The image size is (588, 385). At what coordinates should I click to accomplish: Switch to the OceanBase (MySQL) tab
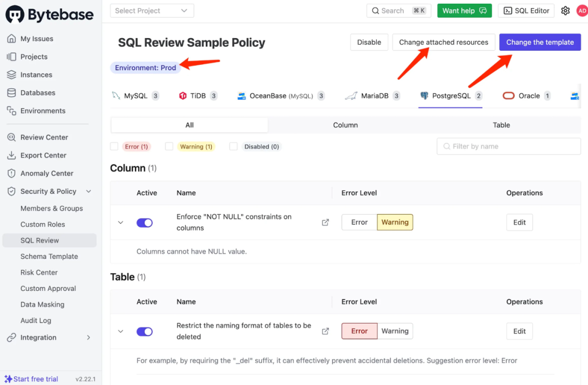(x=281, y=96)
